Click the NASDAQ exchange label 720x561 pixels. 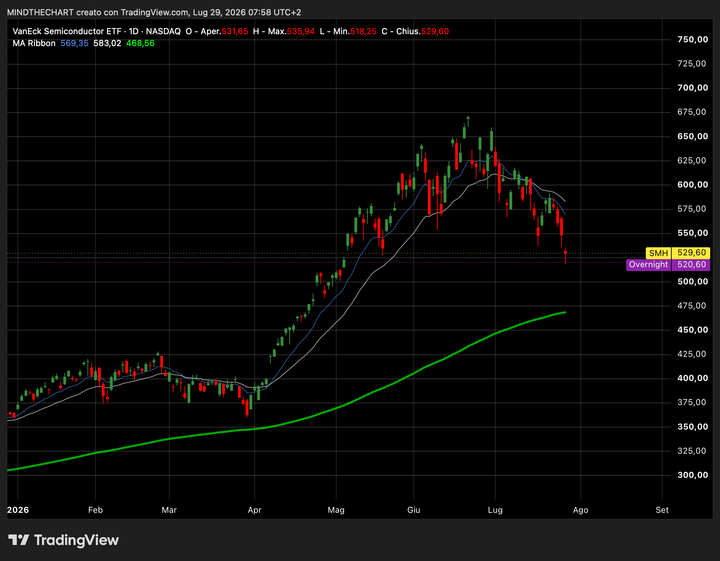[x=163, y=31]
